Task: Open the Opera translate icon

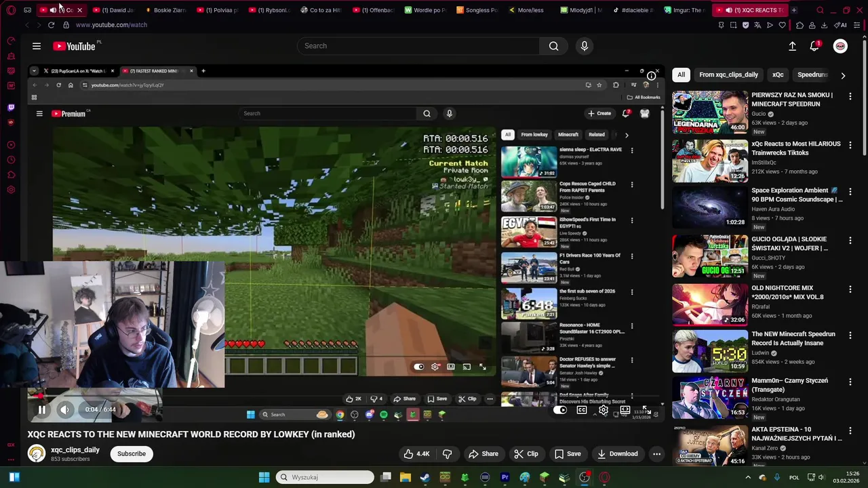Action: click(x=757, y=25)
